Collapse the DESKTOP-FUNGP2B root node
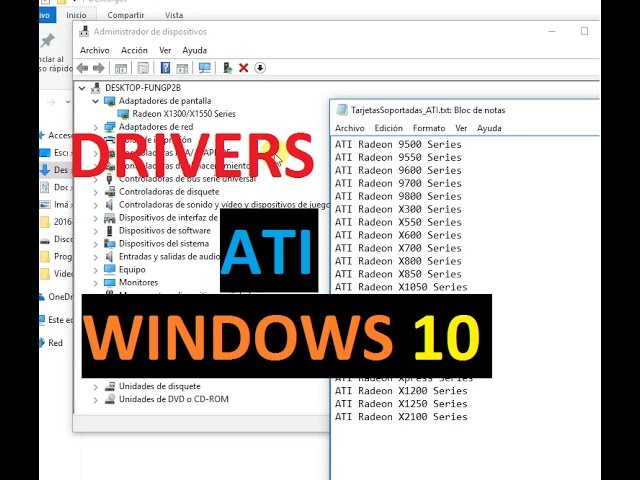Screen dimensions: 640x480 point(83,88)
